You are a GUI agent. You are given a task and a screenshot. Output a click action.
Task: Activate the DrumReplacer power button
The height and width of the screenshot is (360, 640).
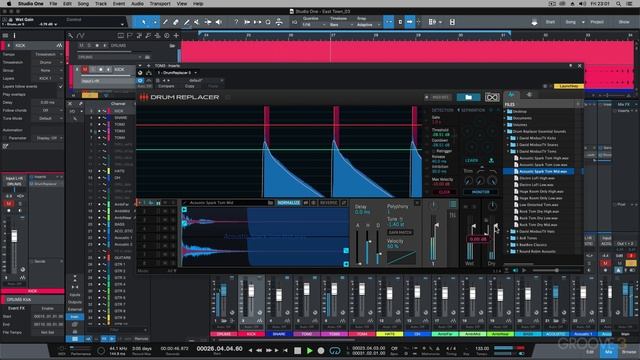140,80
